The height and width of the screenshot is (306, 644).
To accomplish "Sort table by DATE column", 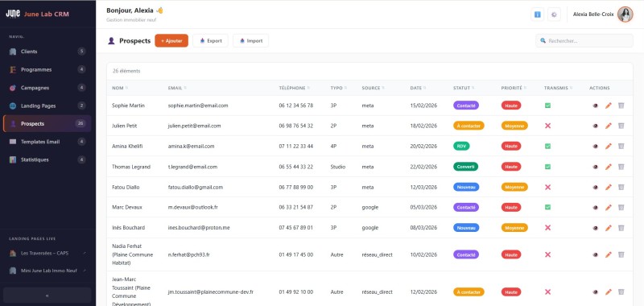I will pyautogui.click(x=418, y=88).
